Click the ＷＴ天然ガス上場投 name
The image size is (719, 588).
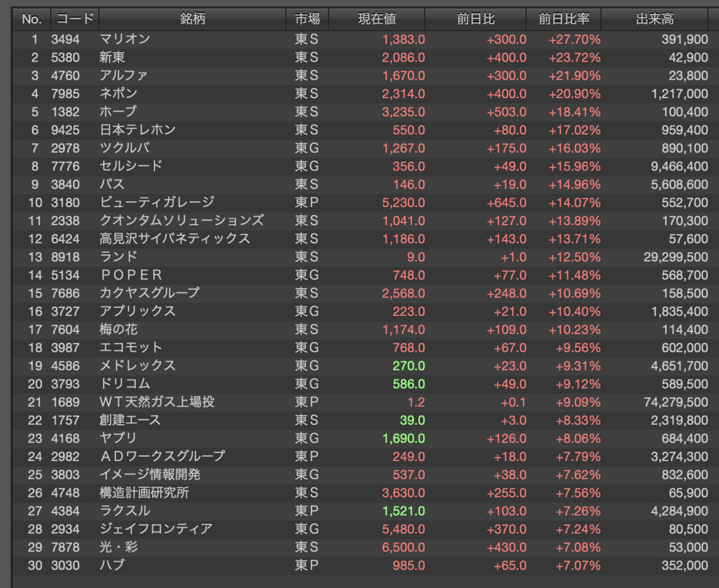click(156, 401)
